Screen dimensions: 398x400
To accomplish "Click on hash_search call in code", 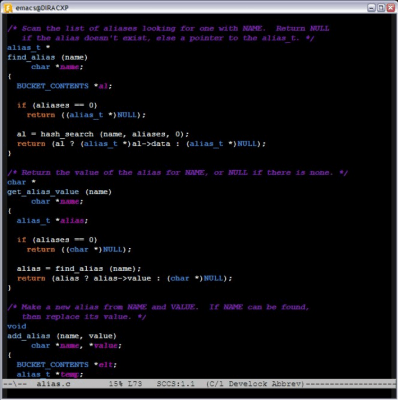I will point(67,134).
